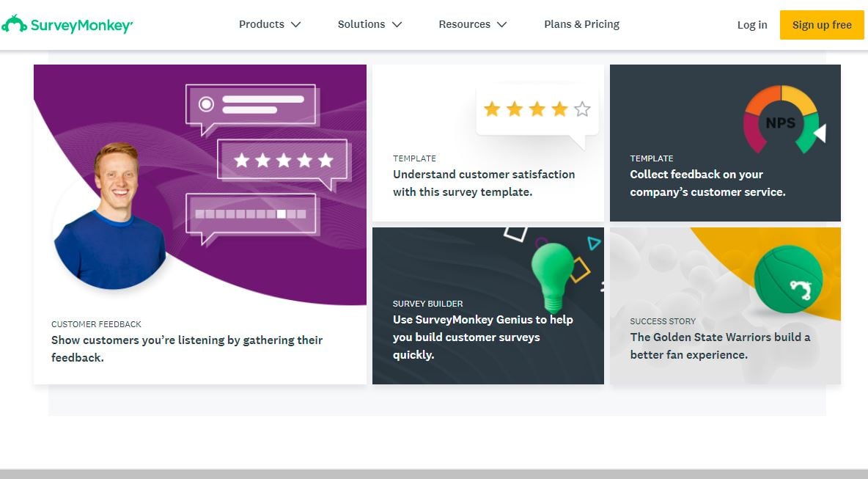This screenshot has width=868, height=479.
Task: Open "Understand customer satisfaction" template link
Action: pos(484,183)
